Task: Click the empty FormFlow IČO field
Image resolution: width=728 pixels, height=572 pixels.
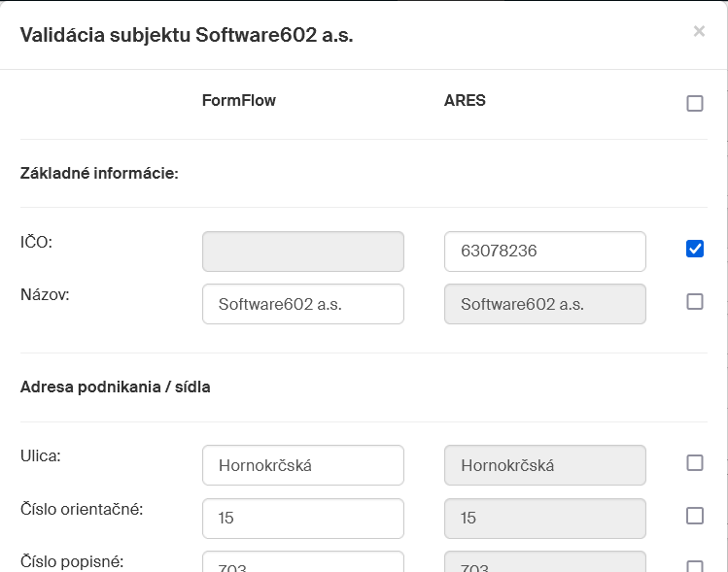Action: click(x=302, y=252)
